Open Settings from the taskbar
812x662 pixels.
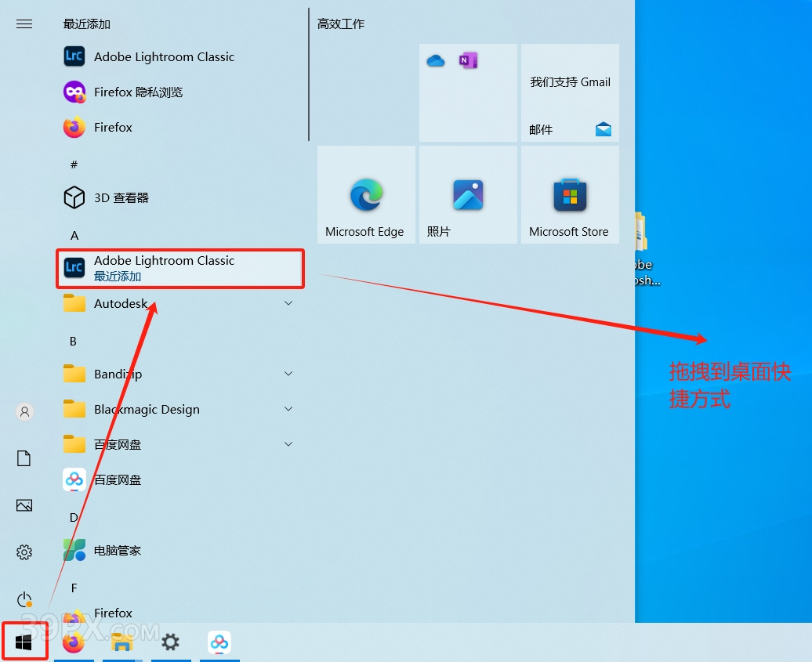(171, 642)
